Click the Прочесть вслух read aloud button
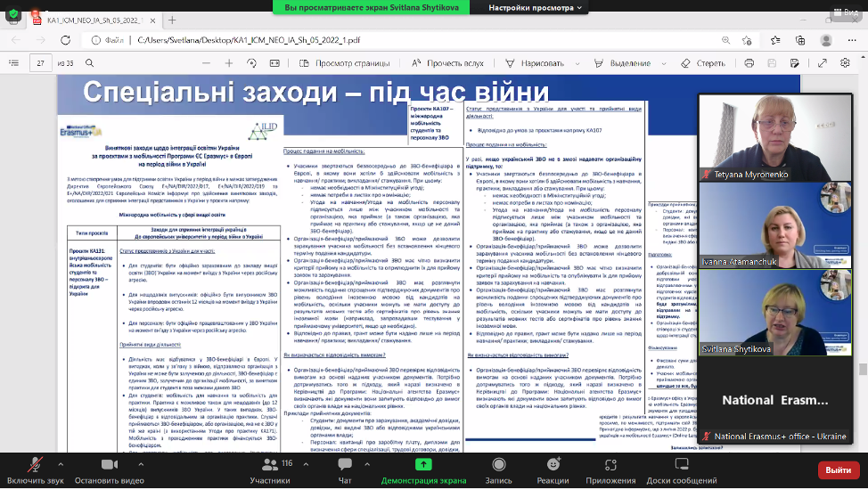Screen dimensions: 868x490 [449, 63]
